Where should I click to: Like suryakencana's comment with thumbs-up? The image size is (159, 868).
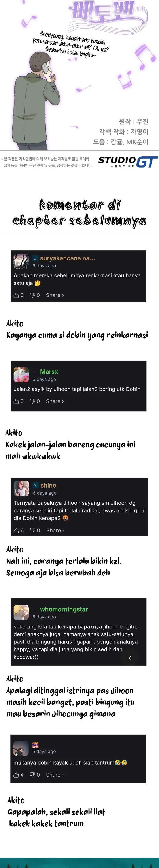tap(16, 295)
